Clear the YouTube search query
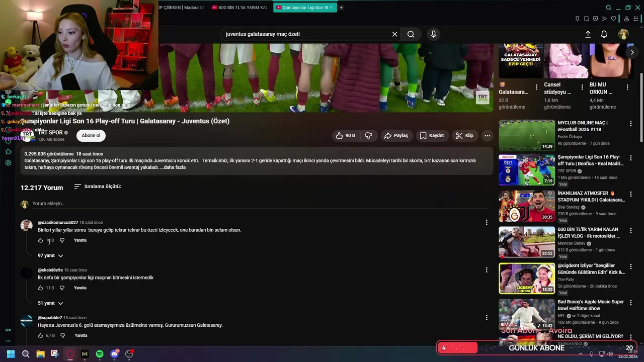The height and width of the screenshot is (362, 644). coord(394,34)
